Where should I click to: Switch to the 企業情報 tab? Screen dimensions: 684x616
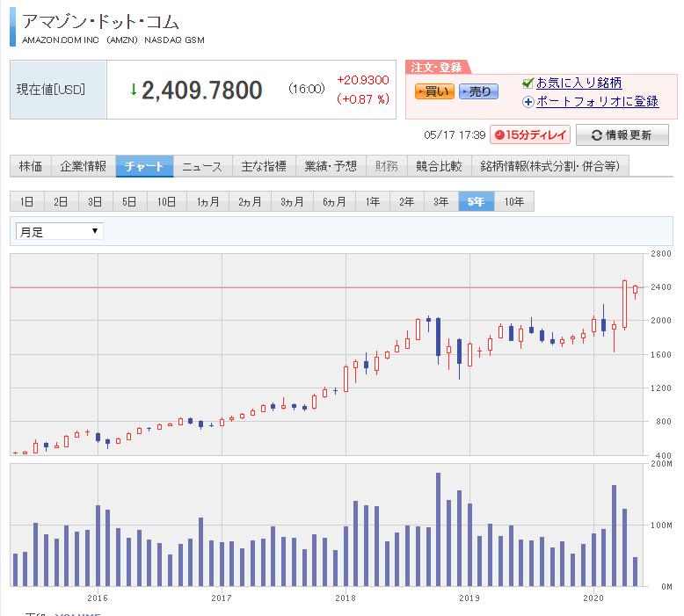click(84, 166)
